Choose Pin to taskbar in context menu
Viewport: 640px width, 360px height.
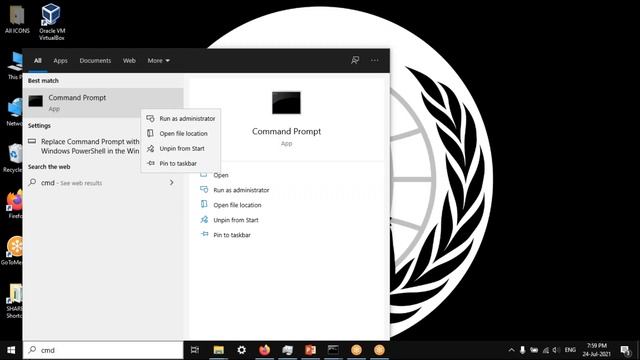point(181,163)
